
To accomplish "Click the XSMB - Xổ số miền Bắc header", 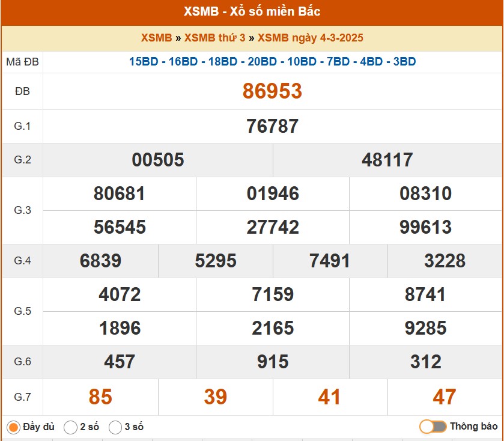I will coord(252,12).
